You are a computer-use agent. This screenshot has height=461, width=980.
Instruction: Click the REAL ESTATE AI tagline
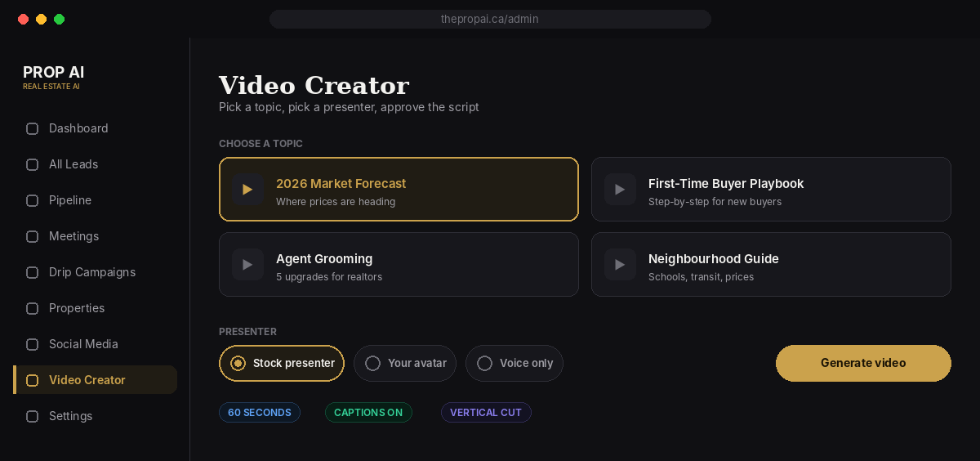(51, 87)
